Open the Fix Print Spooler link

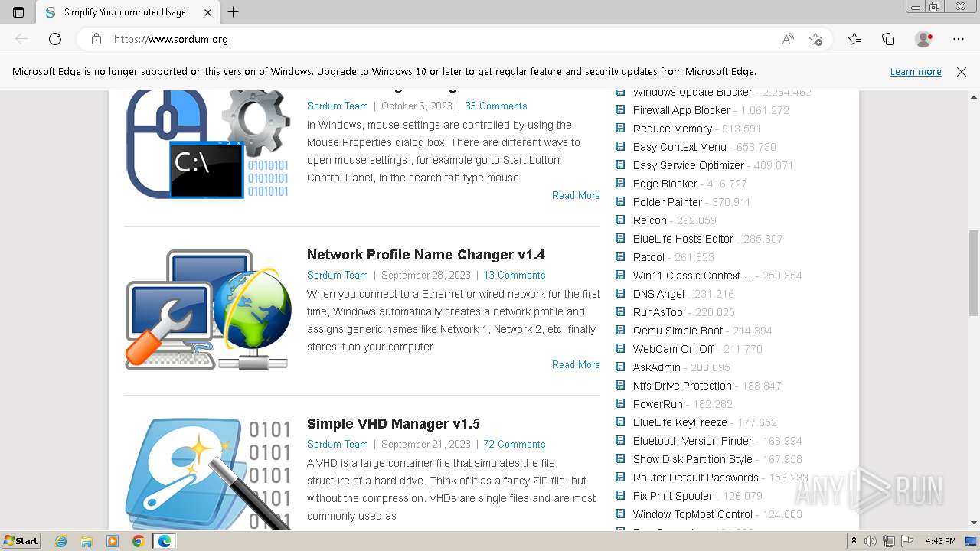tap(673, 496)
